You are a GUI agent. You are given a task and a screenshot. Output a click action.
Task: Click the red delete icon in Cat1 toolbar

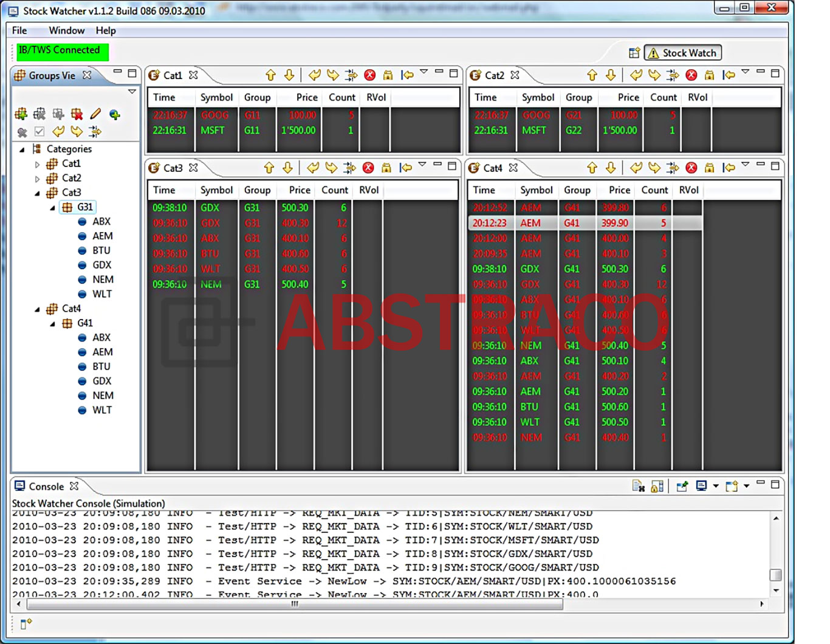coord(369,75)
